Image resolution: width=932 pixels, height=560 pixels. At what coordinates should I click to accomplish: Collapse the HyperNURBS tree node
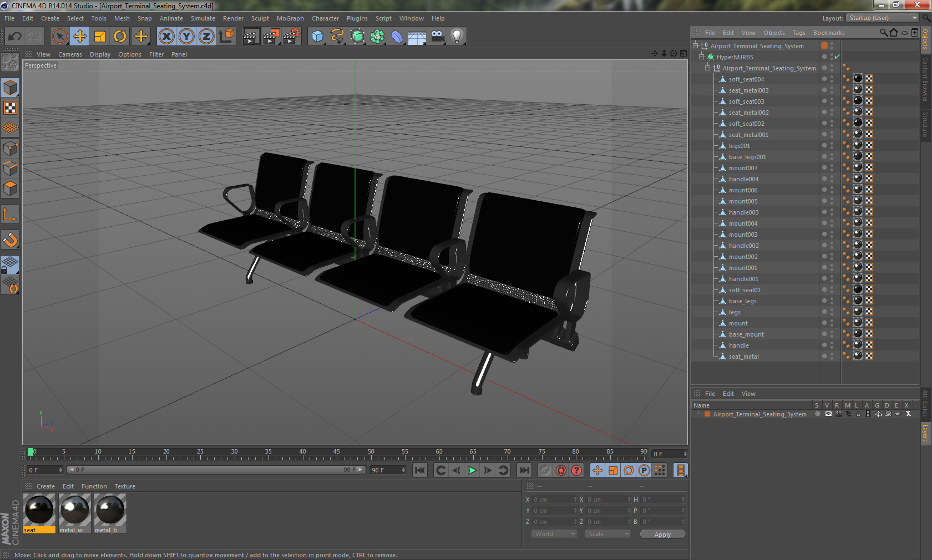701,57
